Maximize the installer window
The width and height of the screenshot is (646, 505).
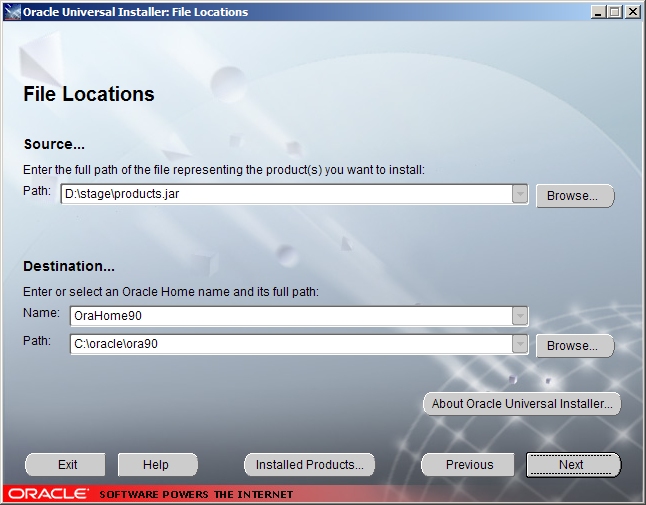point(615,12)
